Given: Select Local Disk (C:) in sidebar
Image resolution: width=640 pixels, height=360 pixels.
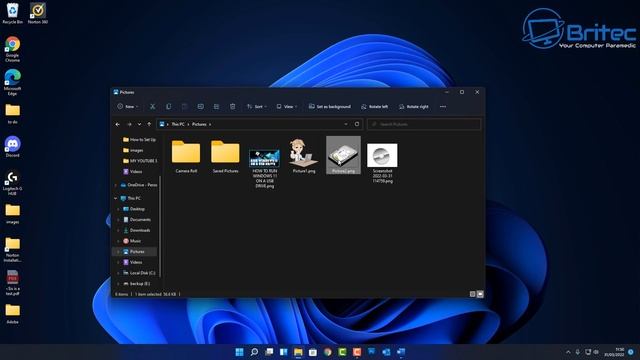Looking at the screenshot, I should pos(139,273).
